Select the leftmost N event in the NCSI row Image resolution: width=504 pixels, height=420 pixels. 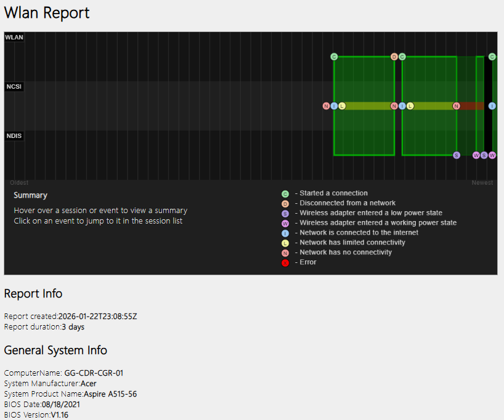pyautogui.click(x=327, y=106)
